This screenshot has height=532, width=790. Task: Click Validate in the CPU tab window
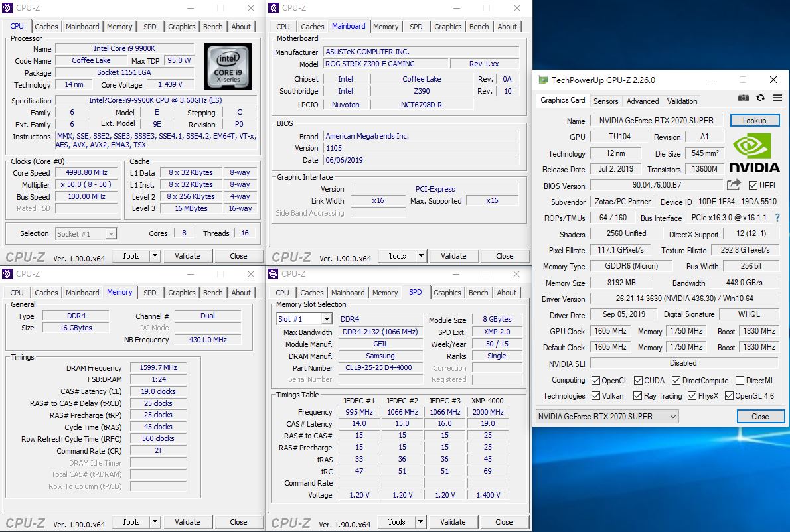pyautogui.click(x=187, y=256)
